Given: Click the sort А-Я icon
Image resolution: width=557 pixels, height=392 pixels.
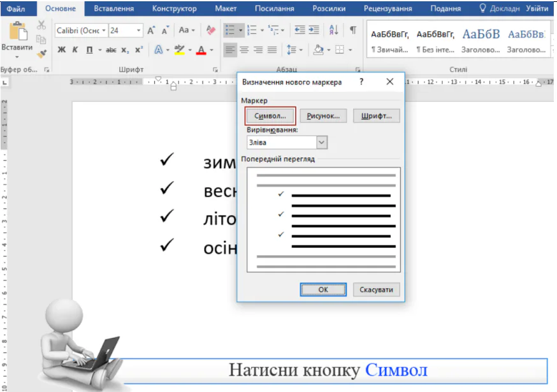Looking at the screenshot, I should coord(334,31).
